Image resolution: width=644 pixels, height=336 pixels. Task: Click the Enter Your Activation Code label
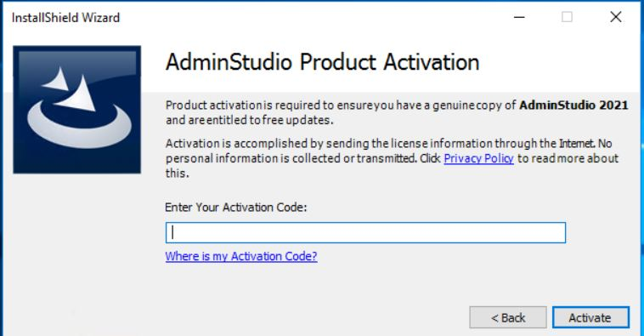[x=235, y=207]
